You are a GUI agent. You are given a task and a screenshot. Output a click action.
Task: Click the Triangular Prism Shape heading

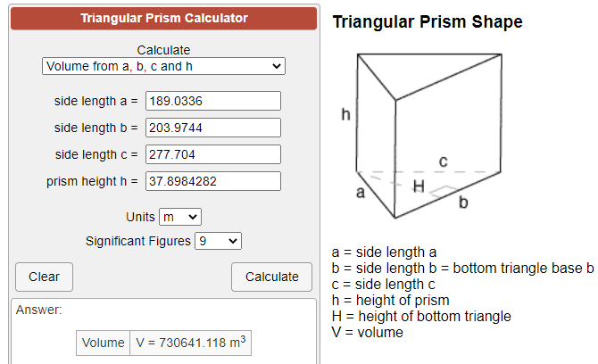click(x=428, y=22)
